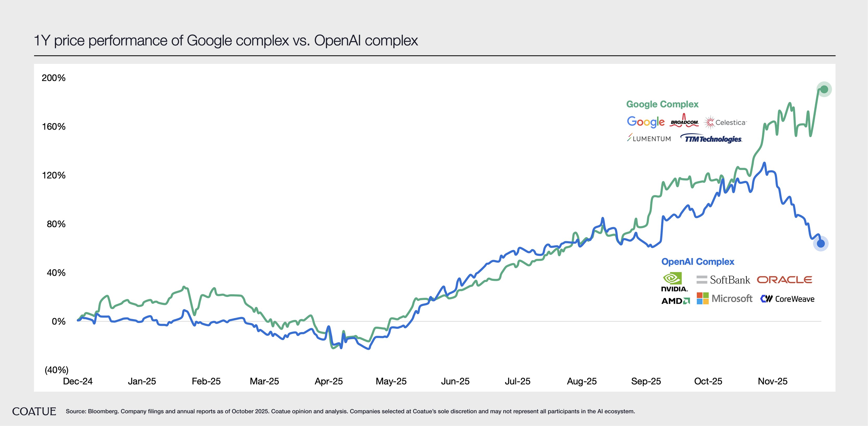Click the OpenAI Complex legend label
The width and height of the screenshot is (868, 426).
(698, 261)
